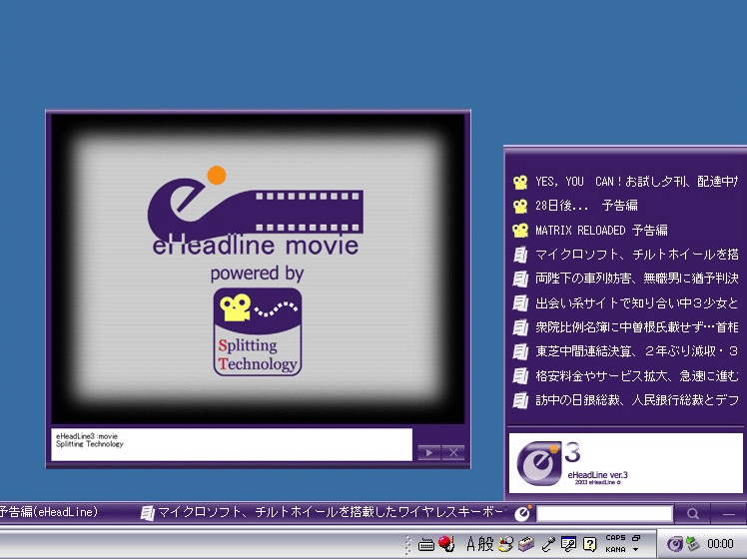Minimize the eHeadLine ticker bar
This screenshot has height=560, width=747.
(728, 514)
